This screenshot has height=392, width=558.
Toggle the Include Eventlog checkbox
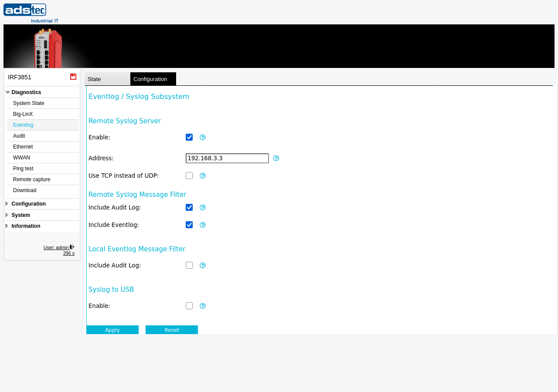(189, 225)
